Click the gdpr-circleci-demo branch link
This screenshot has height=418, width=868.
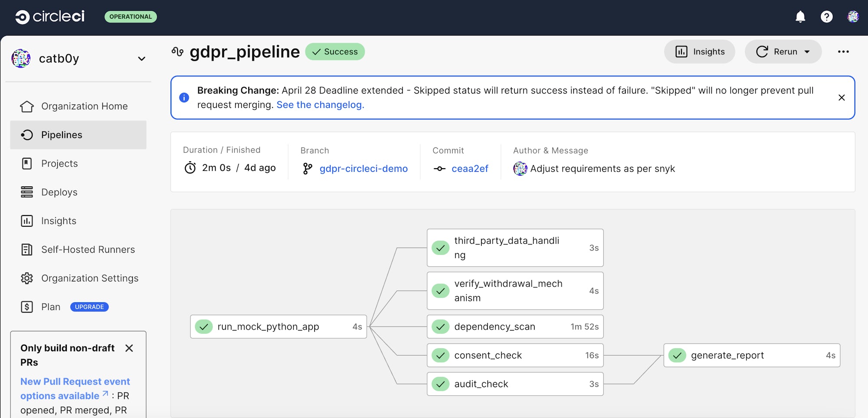tap(363, 169)
